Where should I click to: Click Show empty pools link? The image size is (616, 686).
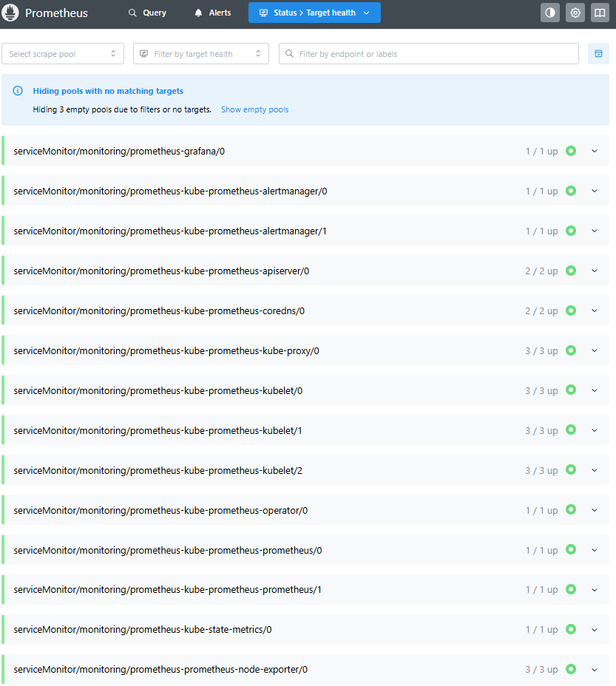(x=254, y=109)
